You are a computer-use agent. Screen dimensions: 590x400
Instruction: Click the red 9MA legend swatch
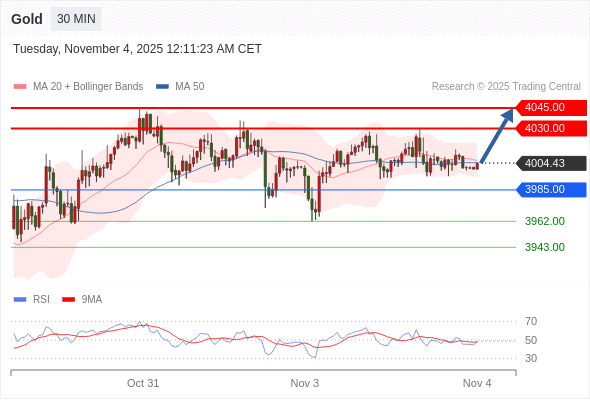tap(68, 300)
